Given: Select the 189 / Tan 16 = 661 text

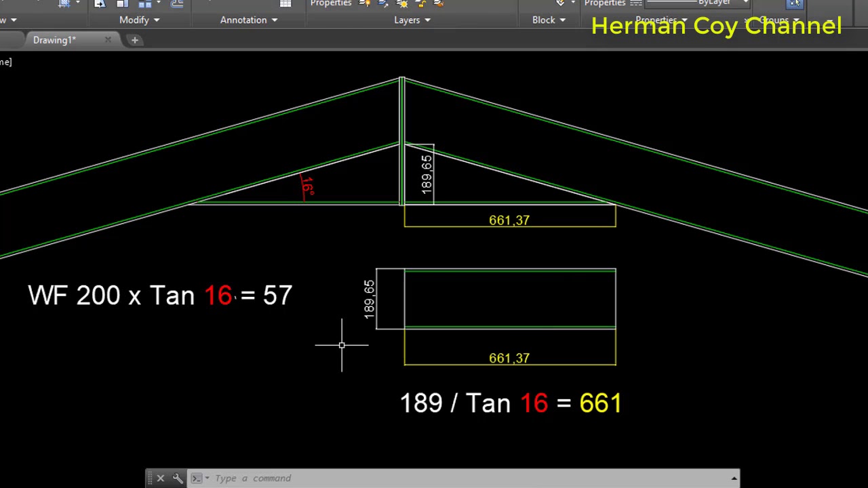Looking at the screenshot, I should click(x=511, y=403).
